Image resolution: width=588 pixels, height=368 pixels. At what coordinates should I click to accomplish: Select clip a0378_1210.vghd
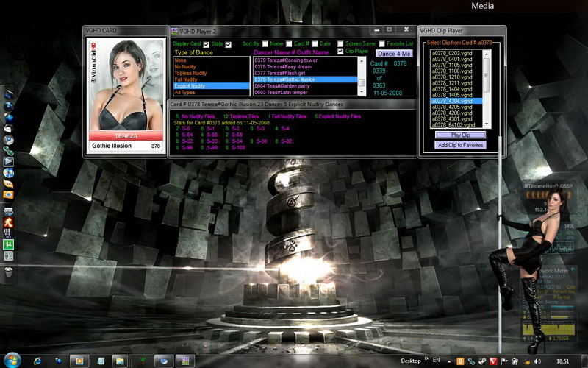click(456, 77)
